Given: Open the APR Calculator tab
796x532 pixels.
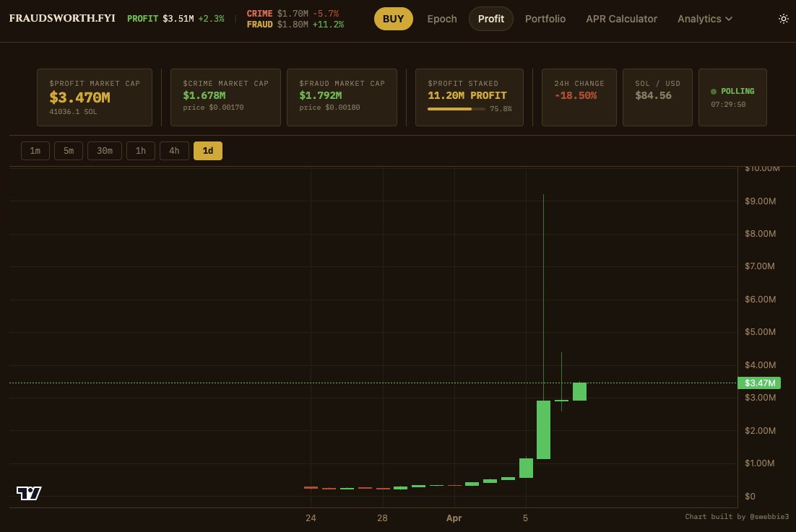Looking at the screenshot, I should [x=621, y=19].
